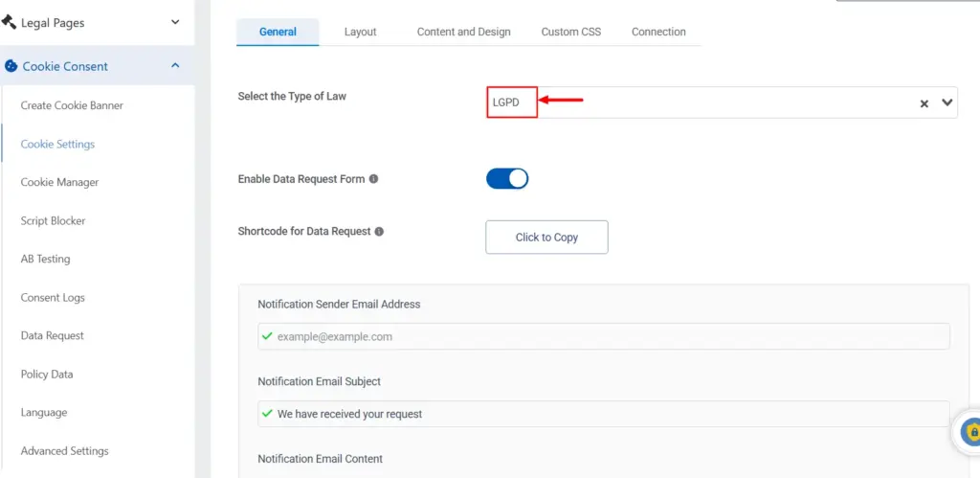Clear the LGPD selection with the X icon
Screen dimensions: 980x478
coord(924,103)
